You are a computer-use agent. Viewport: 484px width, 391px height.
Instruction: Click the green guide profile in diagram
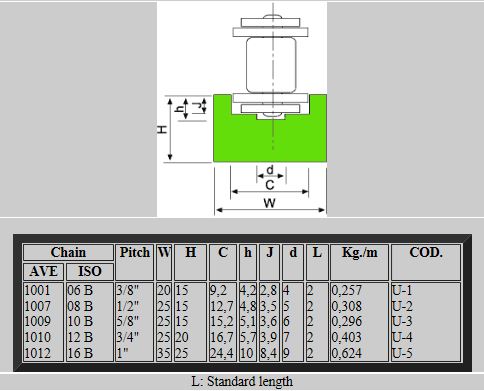pyautogui.click(x=270, y=140)
